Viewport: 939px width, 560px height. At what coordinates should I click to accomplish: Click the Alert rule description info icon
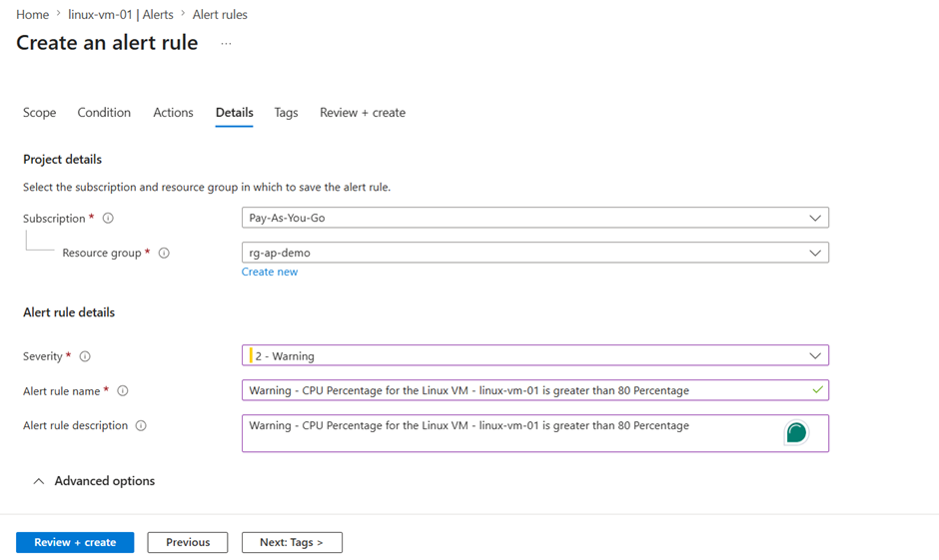pyautogui.click(x=141, y=425)
